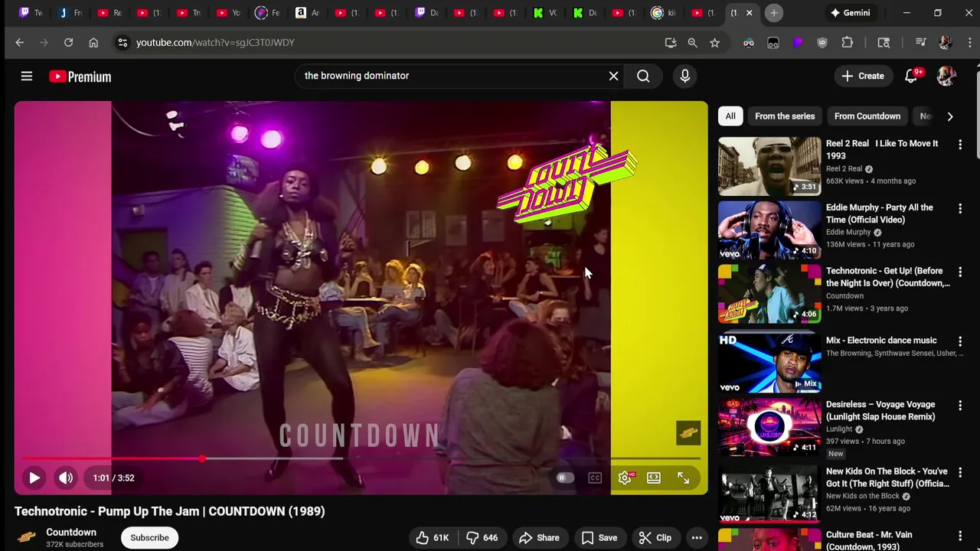
Task: Open options for Electronic dance music mix
Action: [x=960, y=341]
